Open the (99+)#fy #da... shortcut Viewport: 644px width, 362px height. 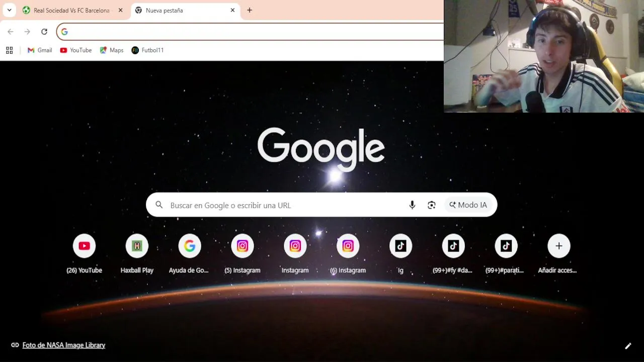[x=453, y=254]
